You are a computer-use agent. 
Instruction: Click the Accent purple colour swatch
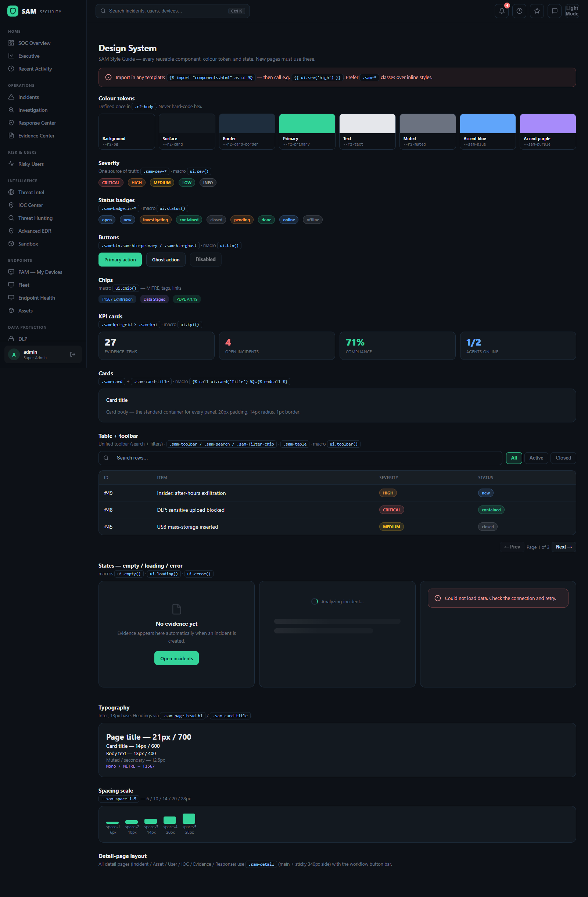(548, 132)
